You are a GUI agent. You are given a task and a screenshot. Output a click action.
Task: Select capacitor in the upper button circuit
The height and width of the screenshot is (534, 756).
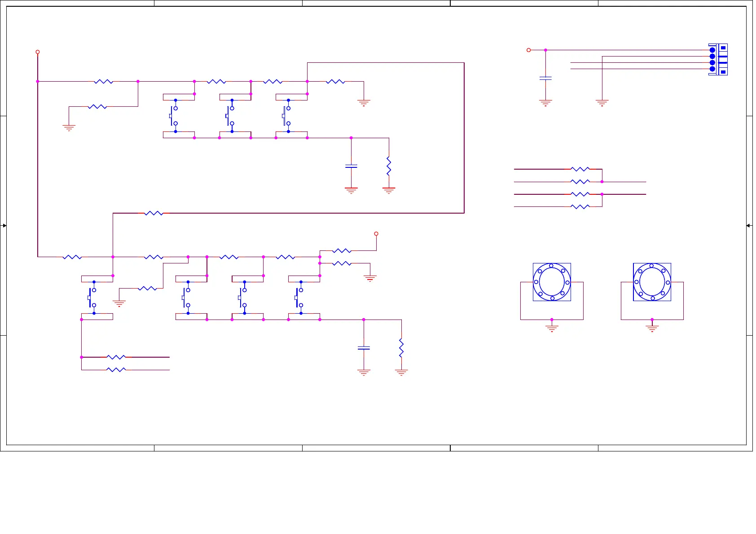coord(351,166)
